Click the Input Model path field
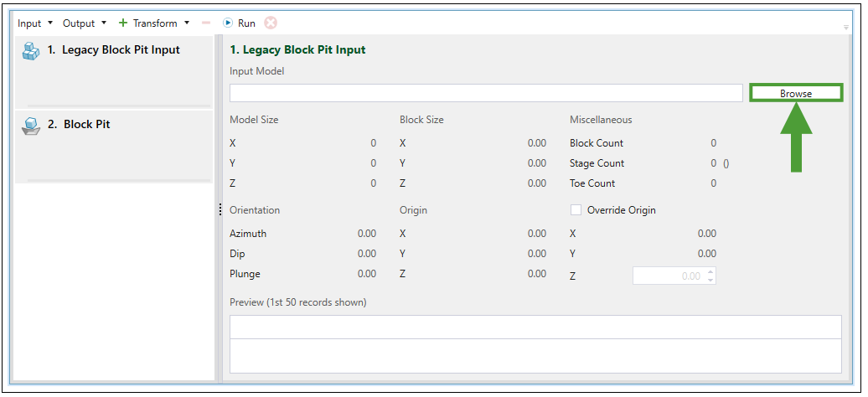 click(x=486, y=93)
